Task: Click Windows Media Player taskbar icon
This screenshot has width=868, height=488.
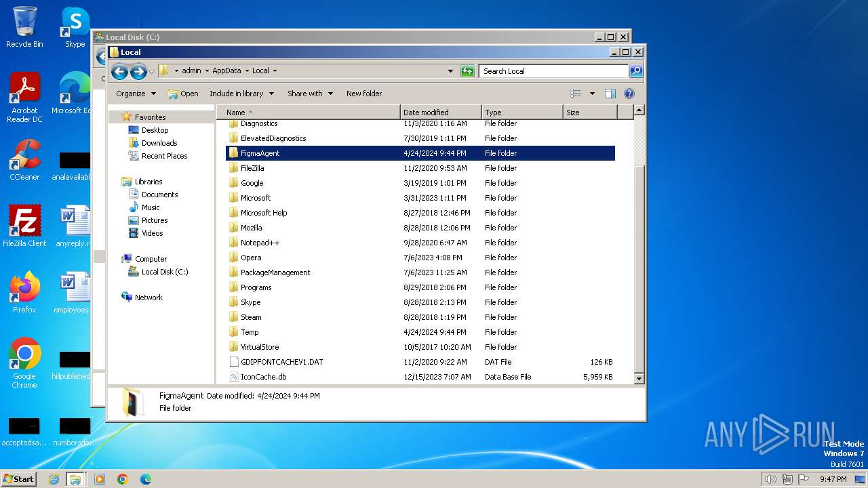Action: pyautogui.click(x=100, y=479)
